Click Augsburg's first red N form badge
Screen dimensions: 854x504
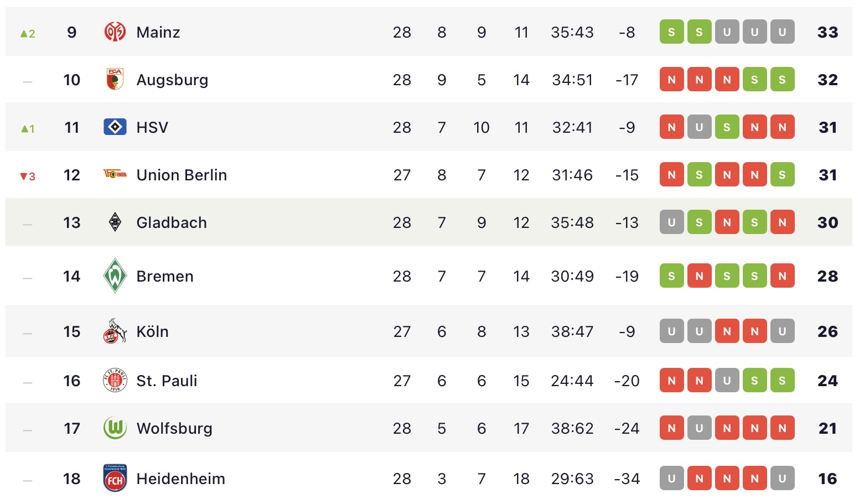671,80
